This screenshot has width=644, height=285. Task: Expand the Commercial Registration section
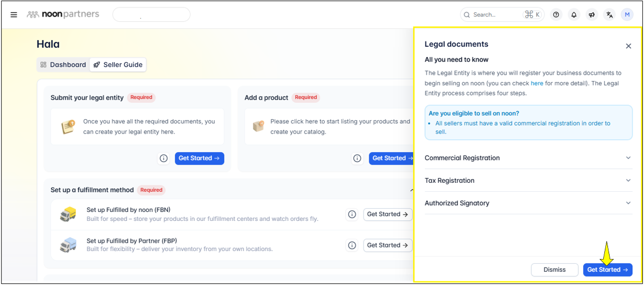point(528,158)
